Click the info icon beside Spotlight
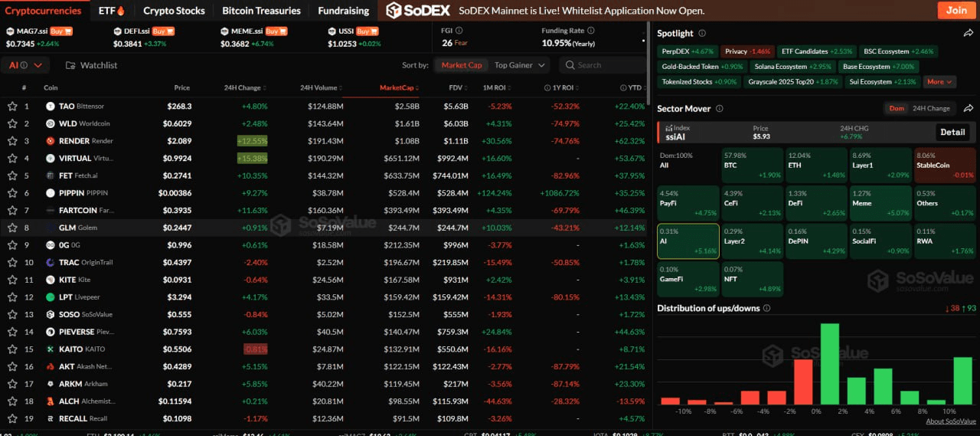The image size is (980, 436). click(x=702, y=34)
